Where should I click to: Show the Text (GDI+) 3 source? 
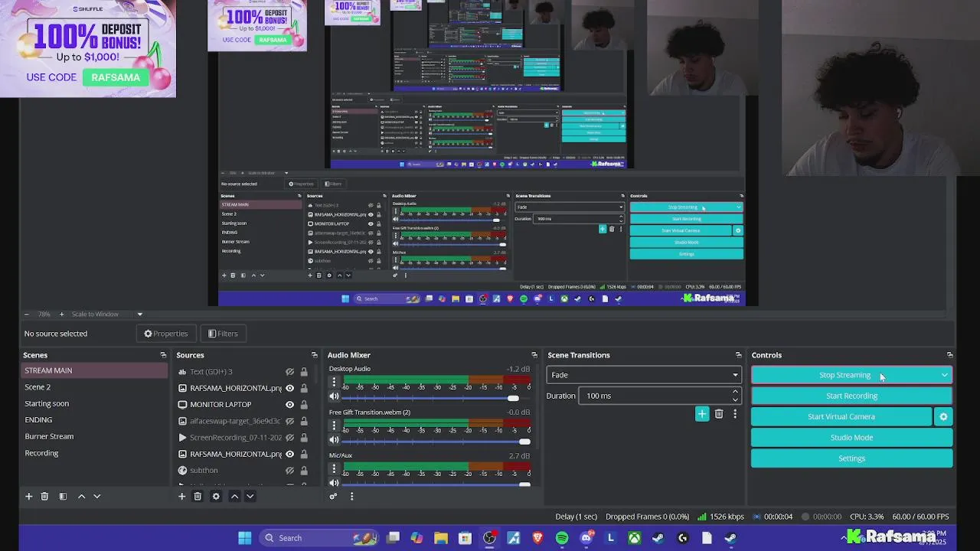tap(289, 372)
